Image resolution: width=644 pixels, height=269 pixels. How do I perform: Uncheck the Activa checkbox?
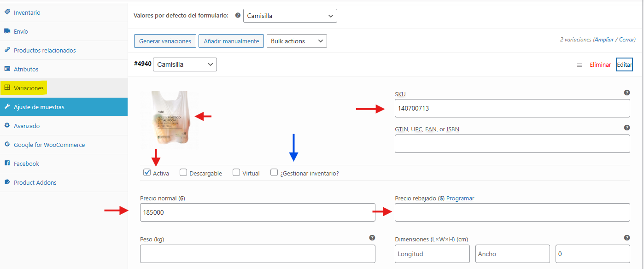coord(147,173)
